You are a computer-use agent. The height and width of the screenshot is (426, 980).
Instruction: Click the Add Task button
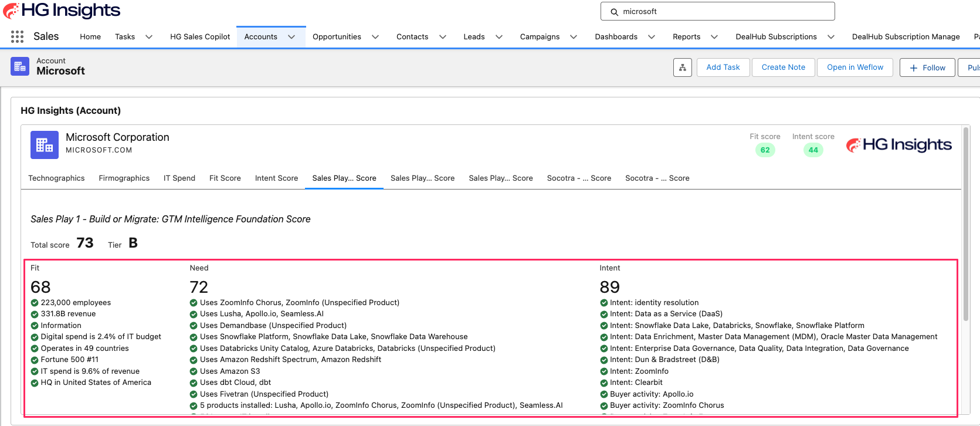pos(723,67)
